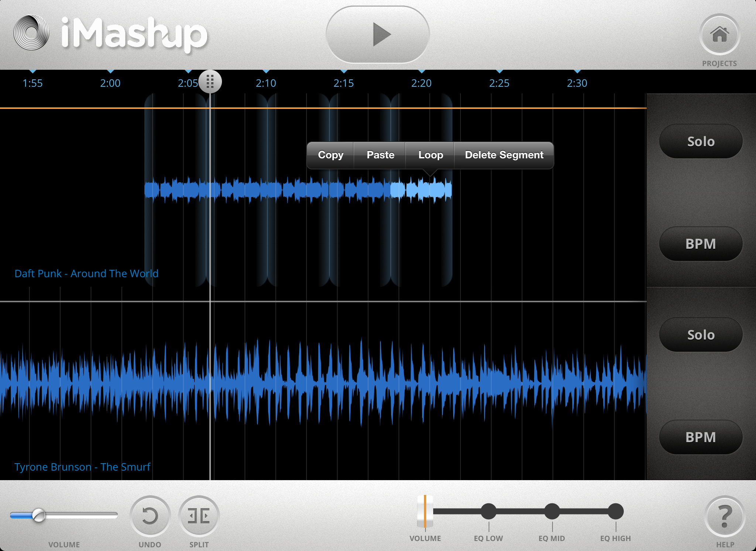This screenshot has width=756, height=551.
Task: Click the UNDO label
Action: [150, 545]
